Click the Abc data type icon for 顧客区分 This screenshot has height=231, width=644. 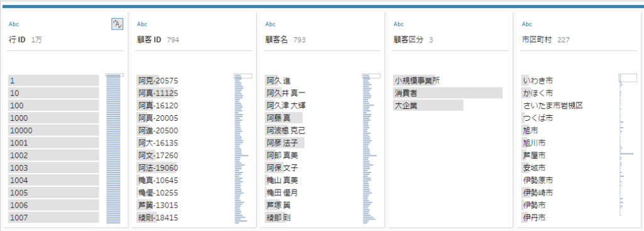(398, 25)
